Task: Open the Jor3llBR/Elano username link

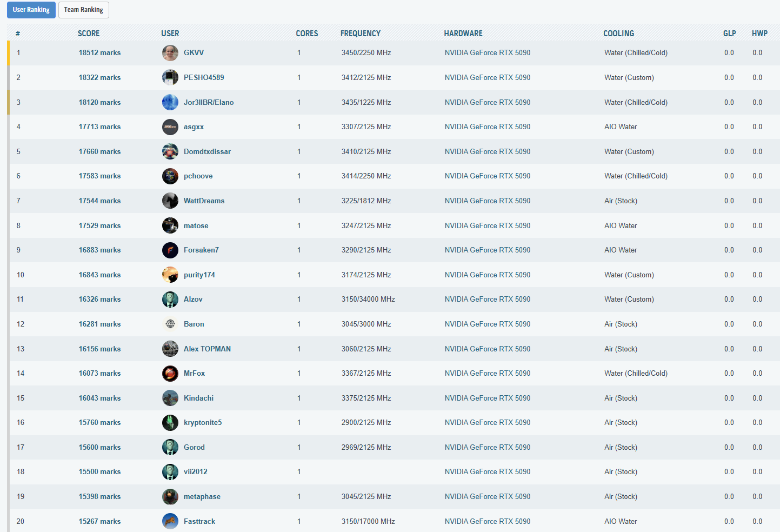Action: pos(209,102)
